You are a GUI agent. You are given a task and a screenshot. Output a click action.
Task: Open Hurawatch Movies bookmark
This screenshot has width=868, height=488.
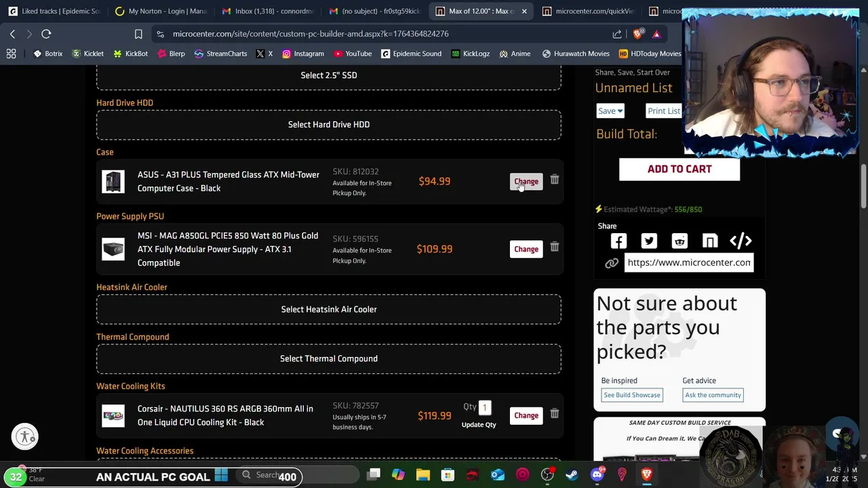click(575, 54)
